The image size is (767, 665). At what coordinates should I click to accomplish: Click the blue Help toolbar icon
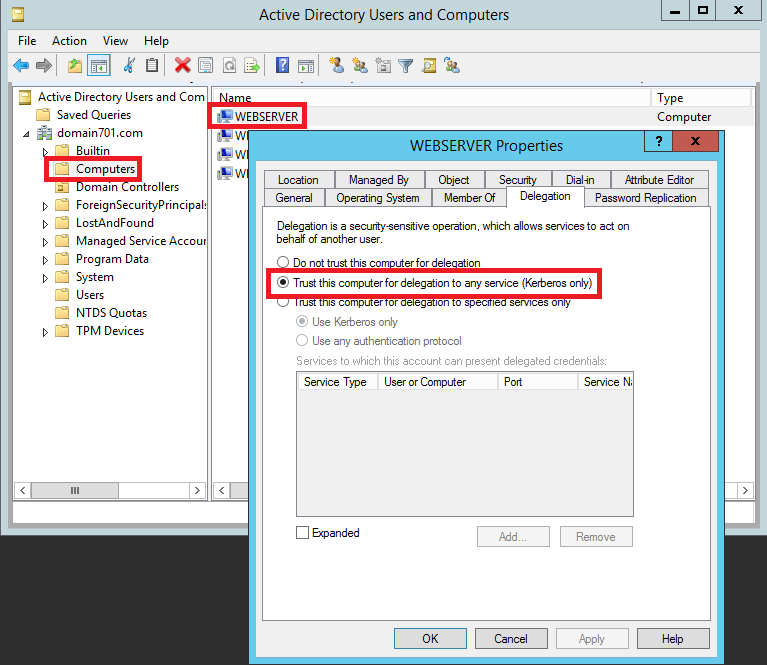click(283, 66)
